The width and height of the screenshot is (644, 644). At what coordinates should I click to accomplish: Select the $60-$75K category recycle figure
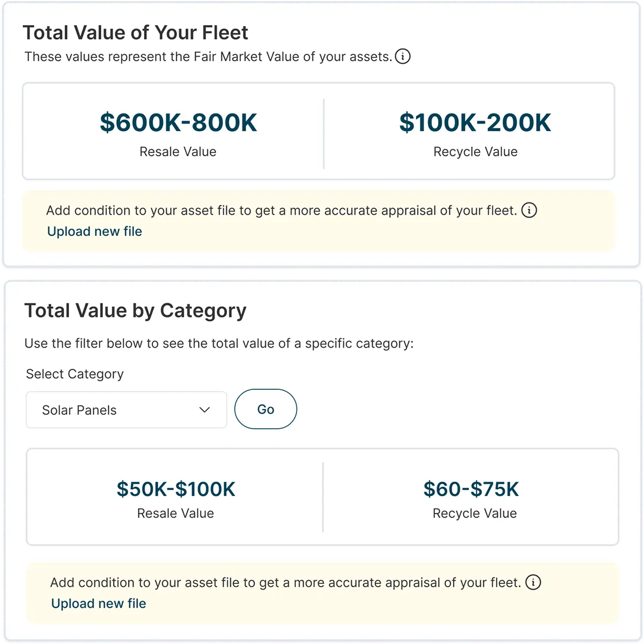[471, 489]
